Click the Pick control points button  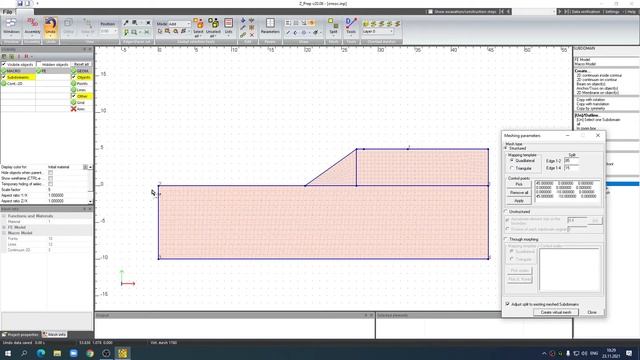pyautogui.click(x=519, y=184)
